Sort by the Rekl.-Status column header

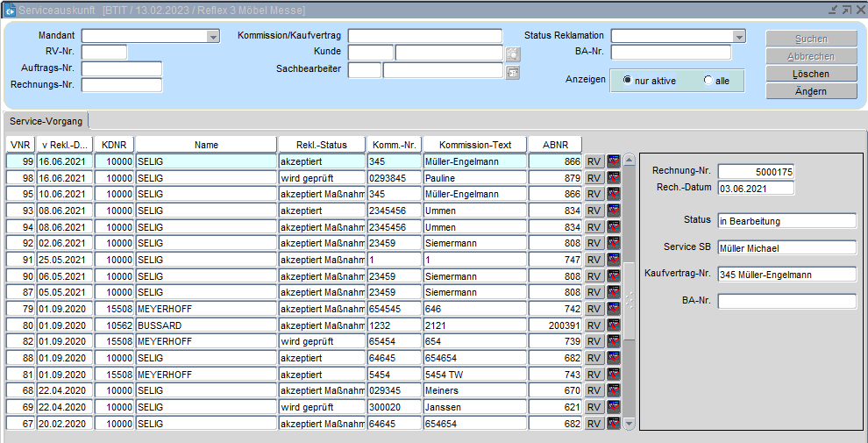[x=319, y=145]
